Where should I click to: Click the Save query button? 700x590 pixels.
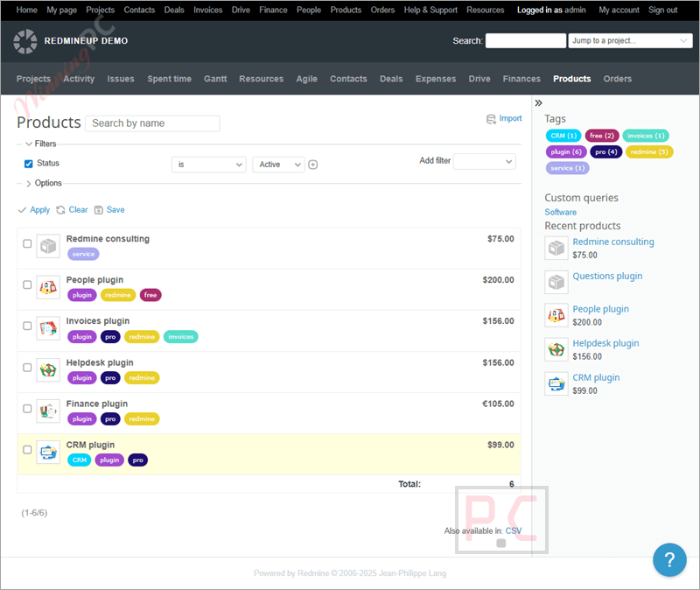coord(109,210)
